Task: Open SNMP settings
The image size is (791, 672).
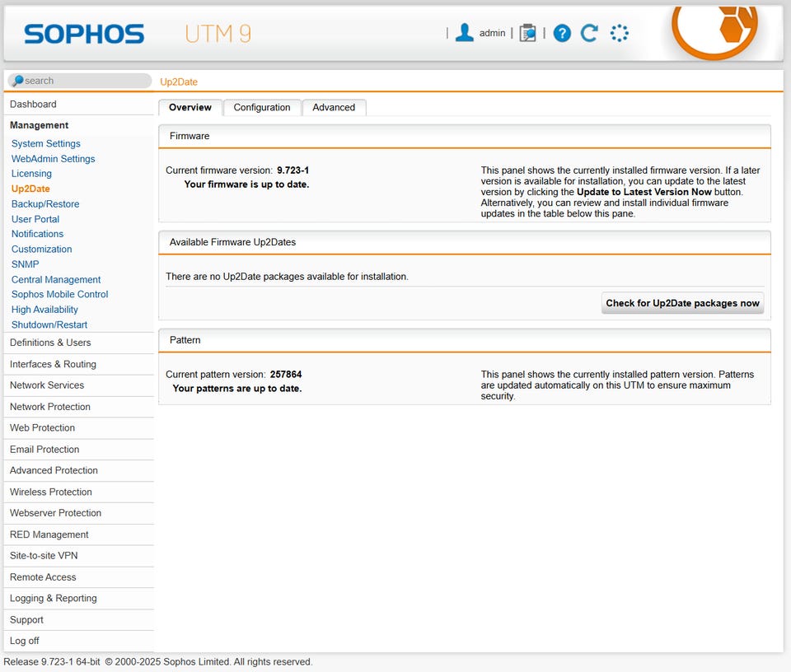Action: (x=25, y=264)
